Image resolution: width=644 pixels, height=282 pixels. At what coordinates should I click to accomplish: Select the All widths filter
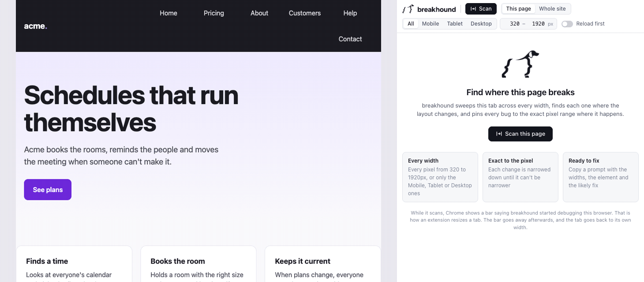411,24
